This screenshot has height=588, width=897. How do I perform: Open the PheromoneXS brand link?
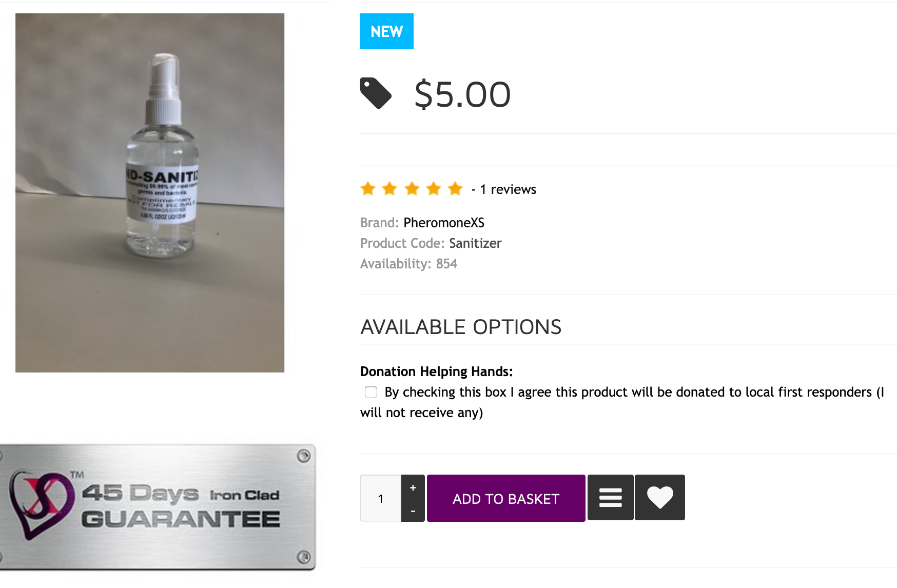[x=444, y=223]
